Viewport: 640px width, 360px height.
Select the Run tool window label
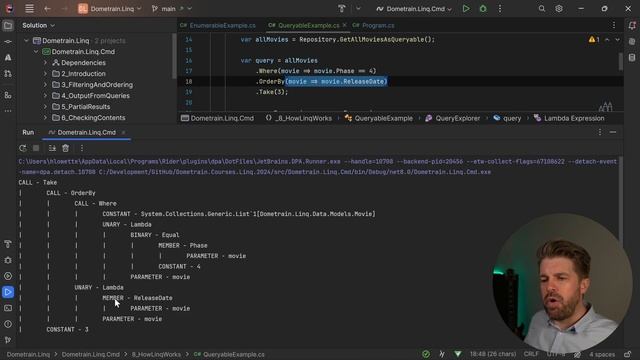[28, 132]
